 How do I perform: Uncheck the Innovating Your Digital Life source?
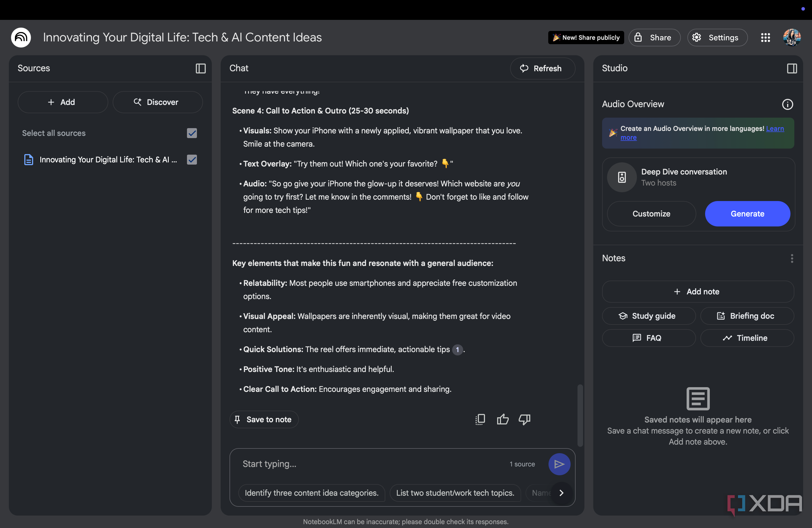192,159
